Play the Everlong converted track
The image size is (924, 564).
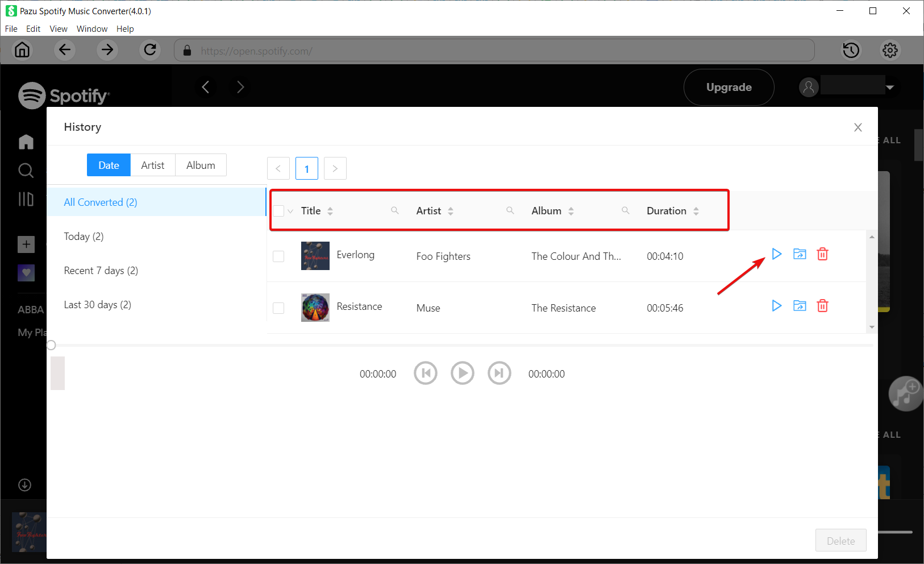[777, 254]
